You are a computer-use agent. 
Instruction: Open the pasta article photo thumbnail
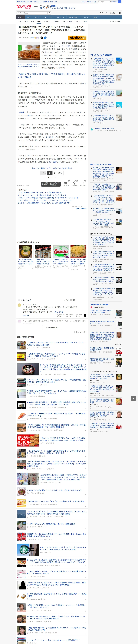point(29,52)
